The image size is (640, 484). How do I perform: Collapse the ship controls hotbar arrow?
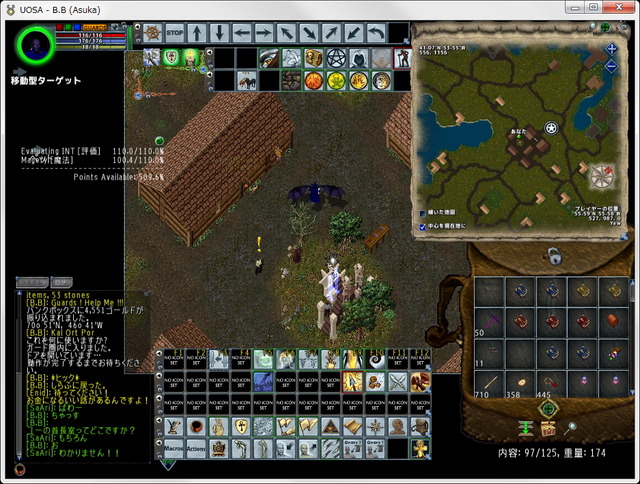(x=138, y=27)
